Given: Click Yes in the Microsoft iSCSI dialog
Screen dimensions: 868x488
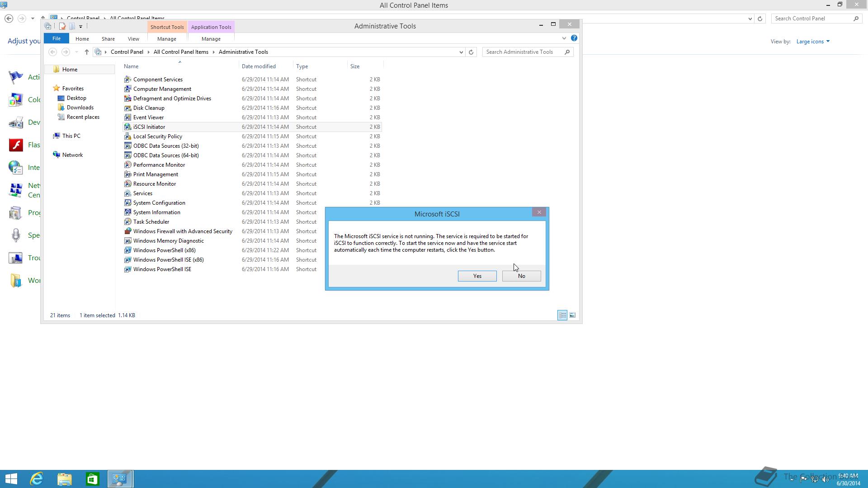Looking at the screenshot, I should [477, 276].
